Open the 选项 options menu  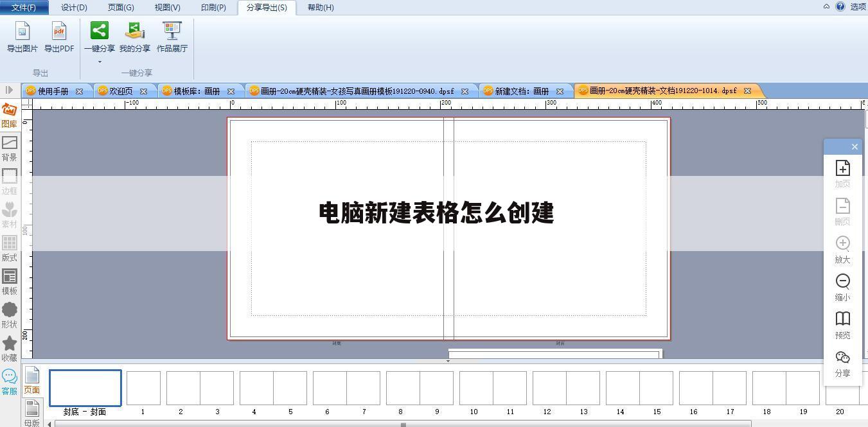[858, 7]
